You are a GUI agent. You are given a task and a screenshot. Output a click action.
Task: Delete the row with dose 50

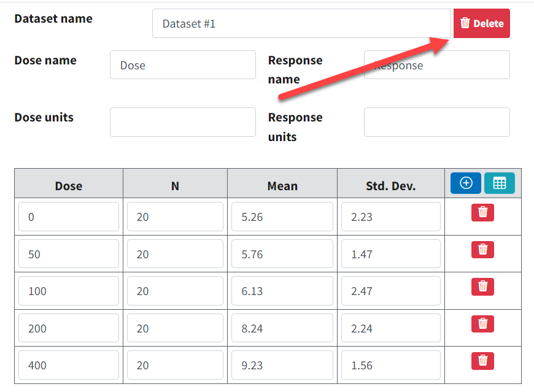coord(482,250)
